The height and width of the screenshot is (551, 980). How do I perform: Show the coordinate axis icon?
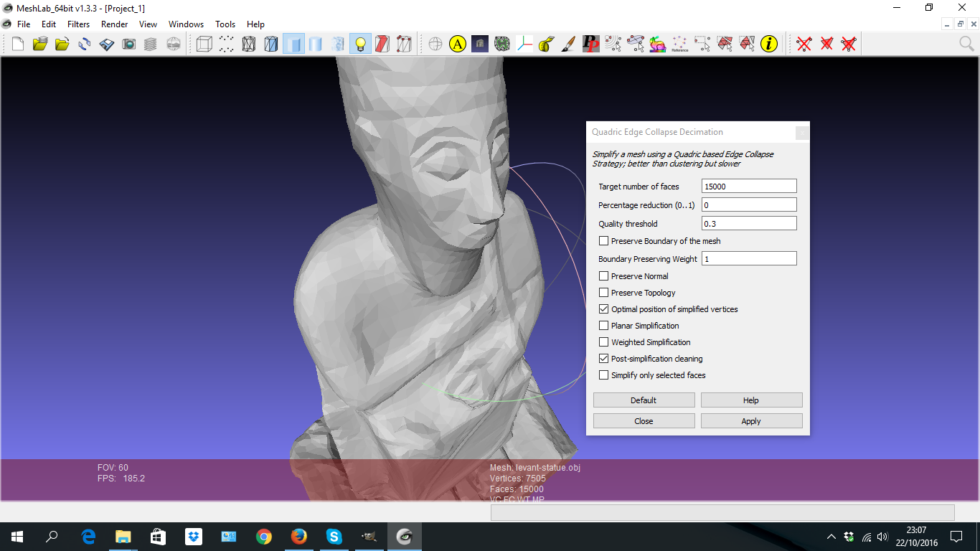click(524, 44)
